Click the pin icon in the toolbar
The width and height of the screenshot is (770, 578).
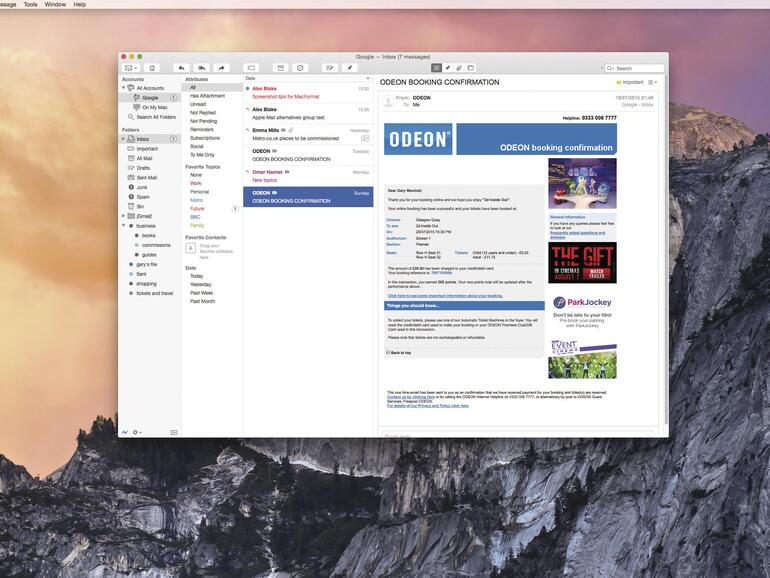350,68
